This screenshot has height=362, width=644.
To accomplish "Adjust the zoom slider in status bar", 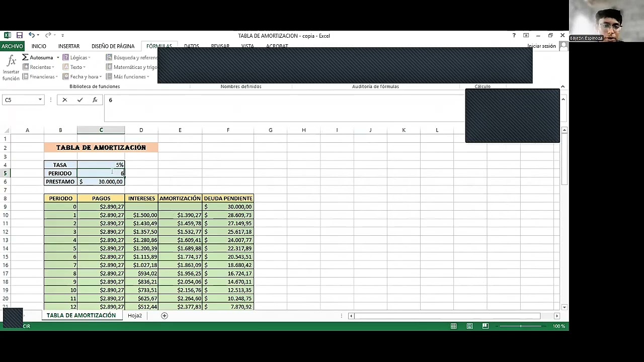I will (520, 326).
